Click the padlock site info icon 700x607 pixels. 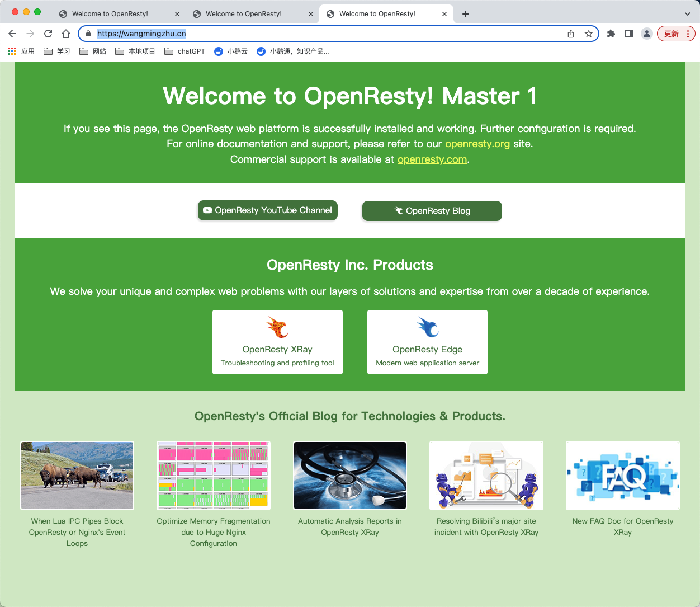[88, 34]
